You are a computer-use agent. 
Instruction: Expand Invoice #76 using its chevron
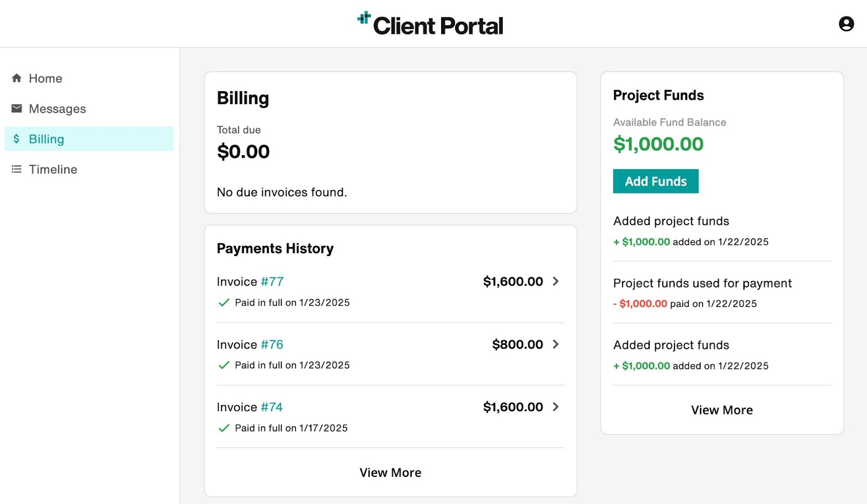556,344
